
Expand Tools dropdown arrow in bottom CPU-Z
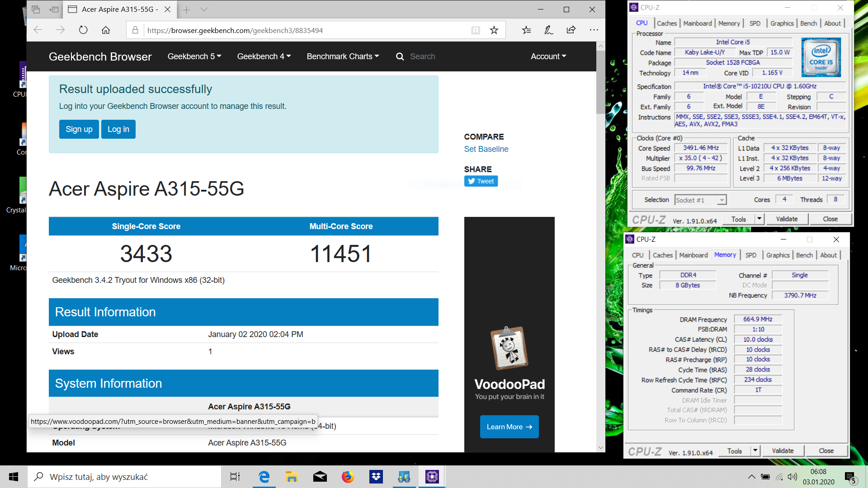(755, 451)
